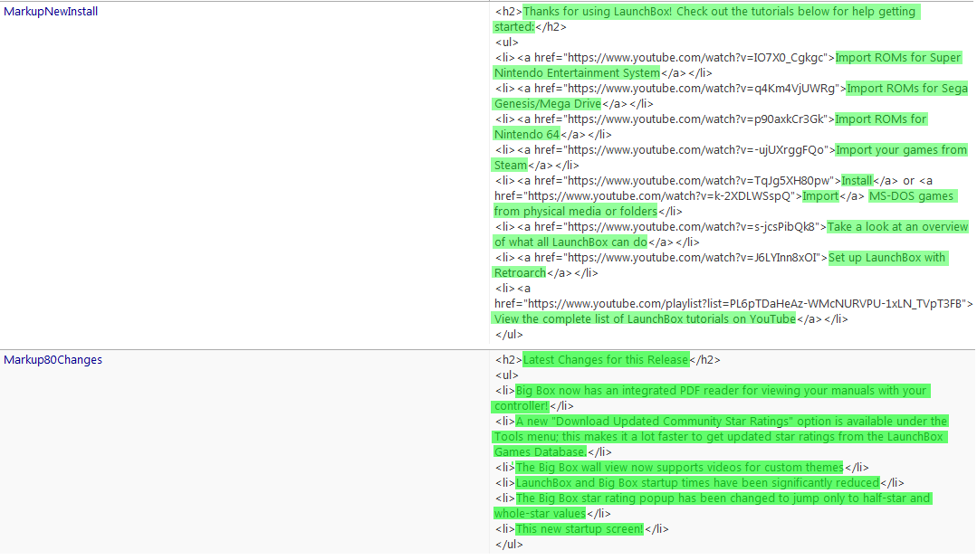Click the 'Latest Changes for this Release' heading text
This screenshot has height=560, width=977.
[x=606, y=360]
